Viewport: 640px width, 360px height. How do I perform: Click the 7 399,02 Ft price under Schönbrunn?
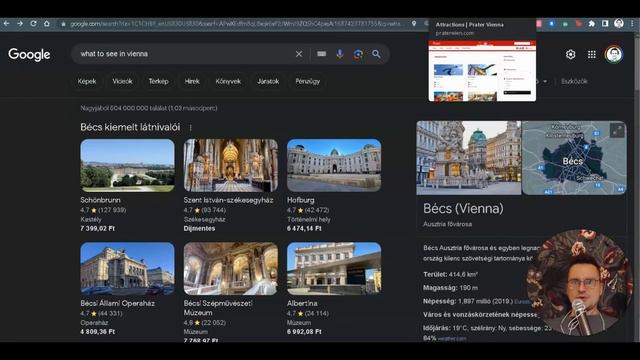(x=98, y=229)
